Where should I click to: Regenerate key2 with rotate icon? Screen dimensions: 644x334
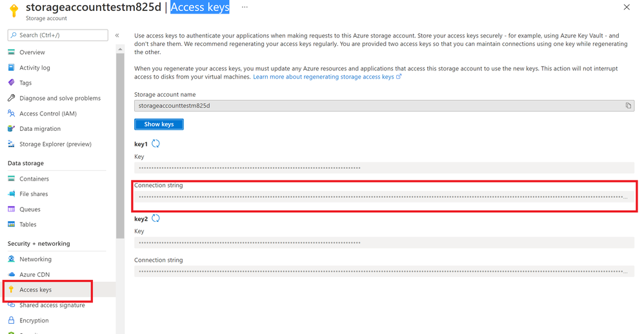156,219
